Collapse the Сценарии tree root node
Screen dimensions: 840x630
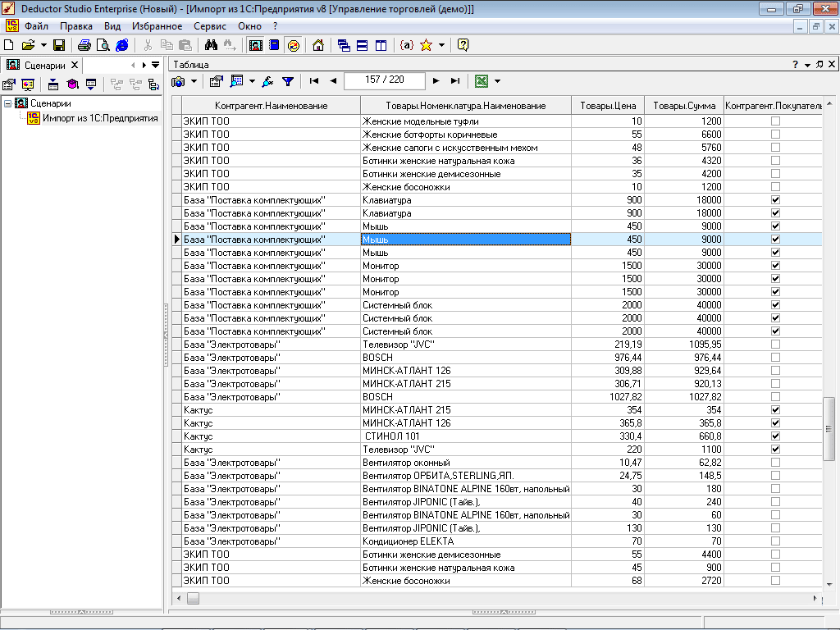(x=8, y=103)
